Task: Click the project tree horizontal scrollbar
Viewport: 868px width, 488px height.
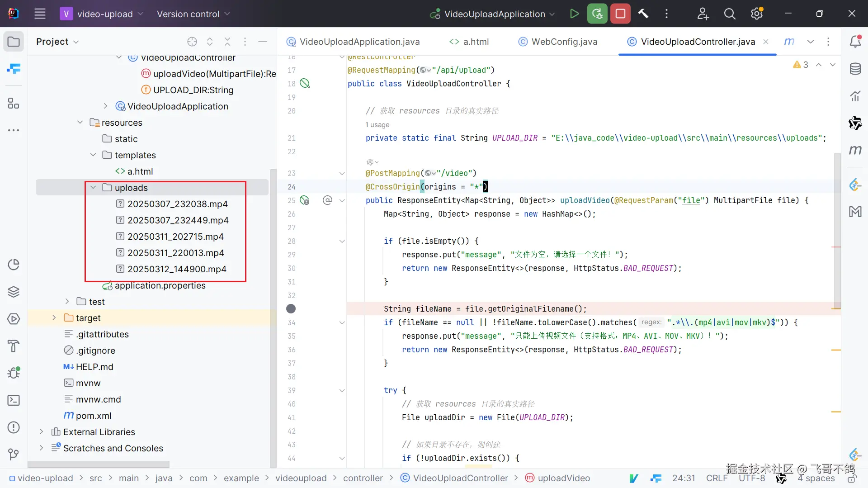Action: coord(99,464)
